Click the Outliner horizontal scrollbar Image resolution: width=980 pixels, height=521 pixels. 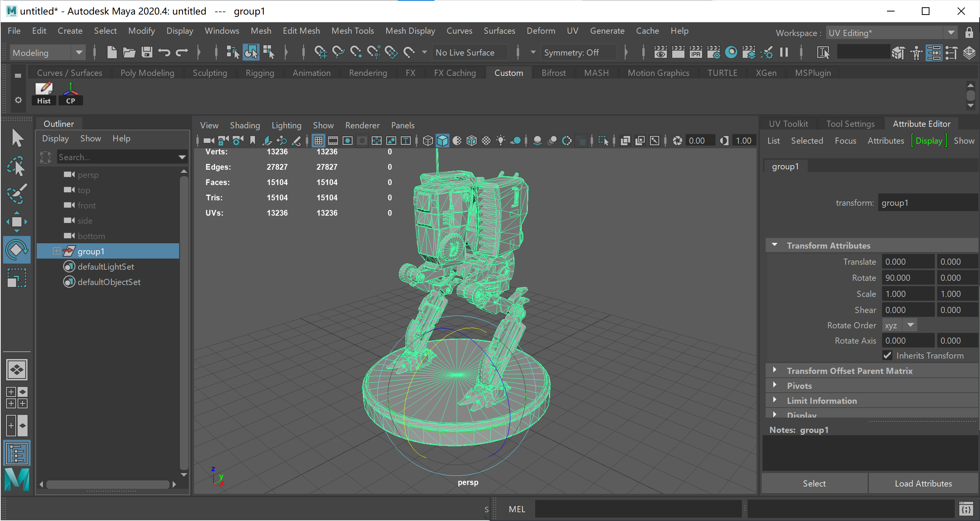[108, 484]
